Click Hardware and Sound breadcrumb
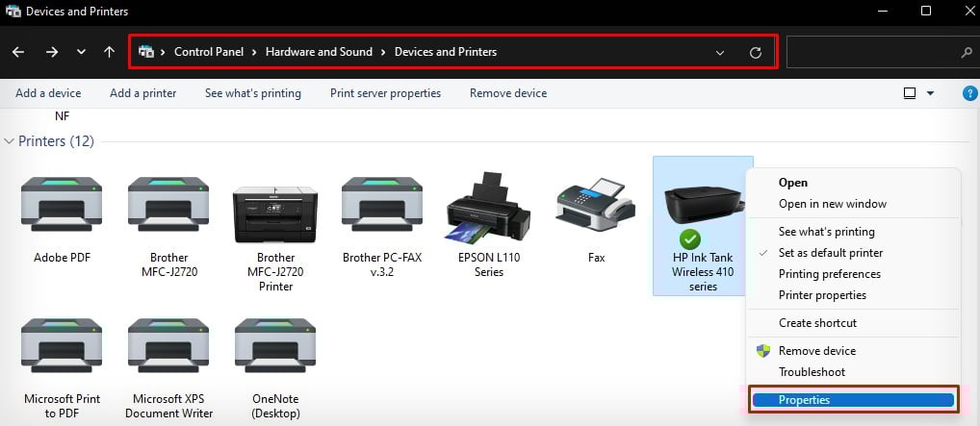980x426 pixels. pyautogui.click(x=319, y=52)
